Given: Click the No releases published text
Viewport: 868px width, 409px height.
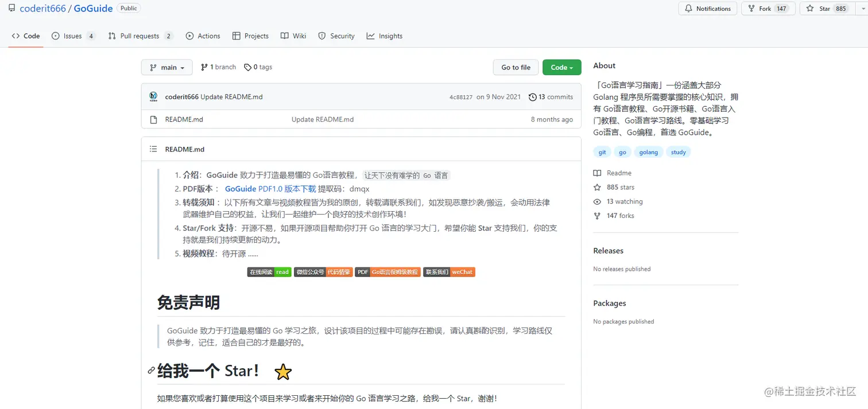Looking at the screenshot, I should [622, 269].
